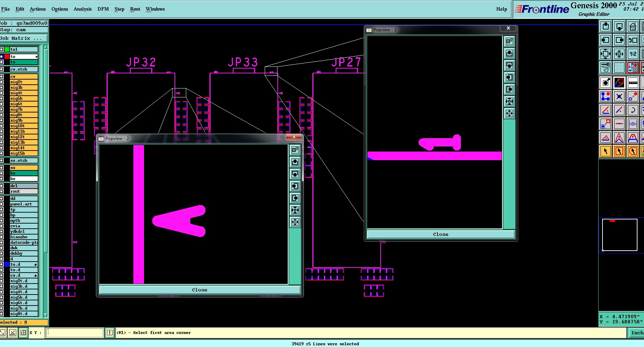Toggle the checkbox for layer sig10t
The height and width of the screenshot is (347, 644).
click(x=2, y=126)
